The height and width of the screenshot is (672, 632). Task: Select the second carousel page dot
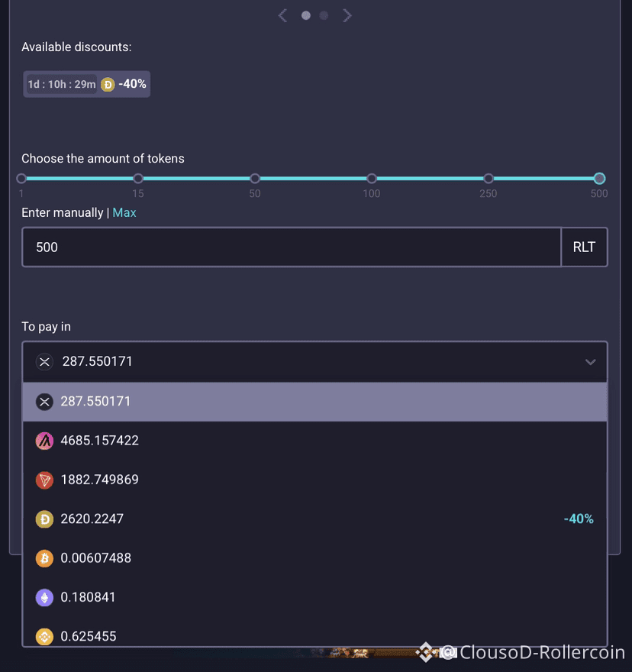[x=324, y=16]
